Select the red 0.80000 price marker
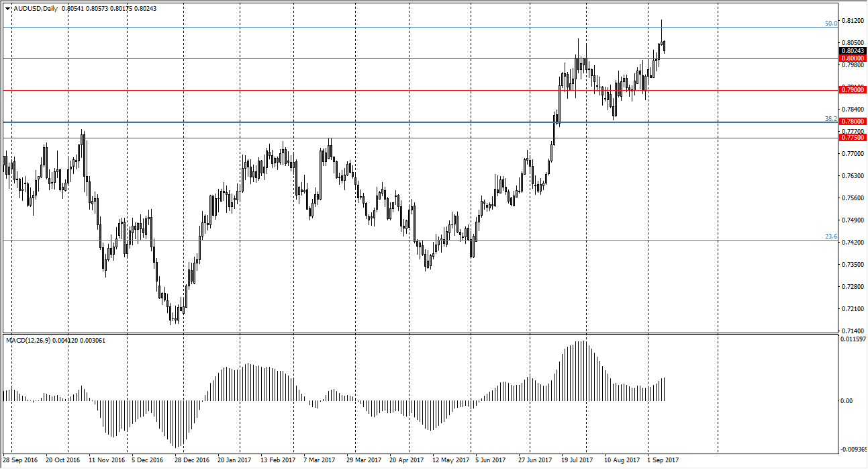868x469 pixels. (853, 57)
